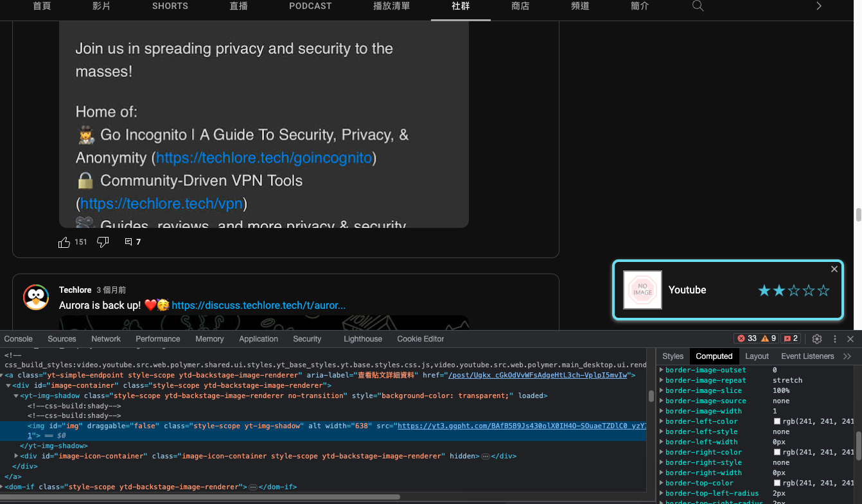The image size is (862, 504).
Task: Select the Styles tab
Action: [x=673, y=356]
